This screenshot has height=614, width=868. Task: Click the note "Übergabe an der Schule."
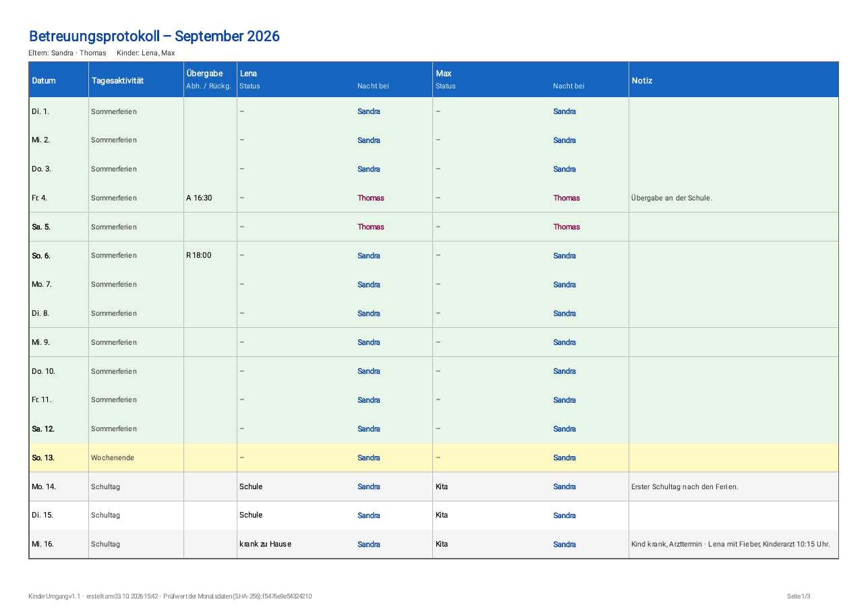[672, 198]
